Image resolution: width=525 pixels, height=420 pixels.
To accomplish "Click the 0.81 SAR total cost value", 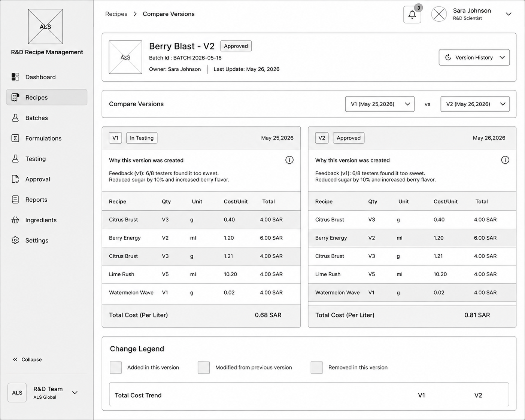I will tap(477, 315).
